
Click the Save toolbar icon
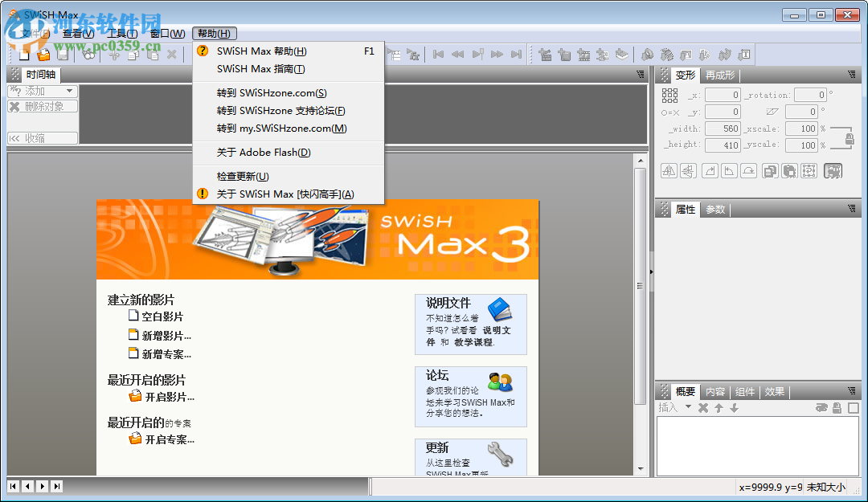tap(63, 54)
